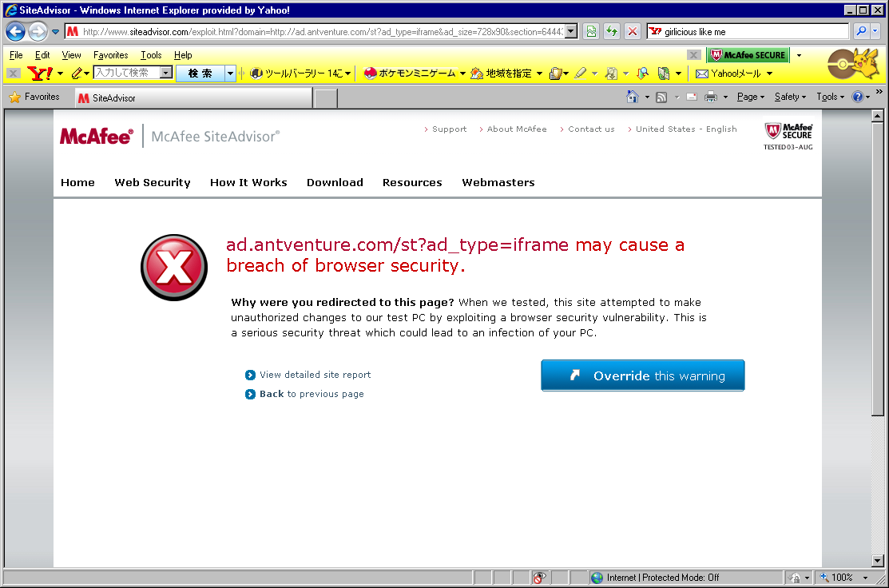Click the 検索 search button
889x588 pixels.
tap(200, 73)
